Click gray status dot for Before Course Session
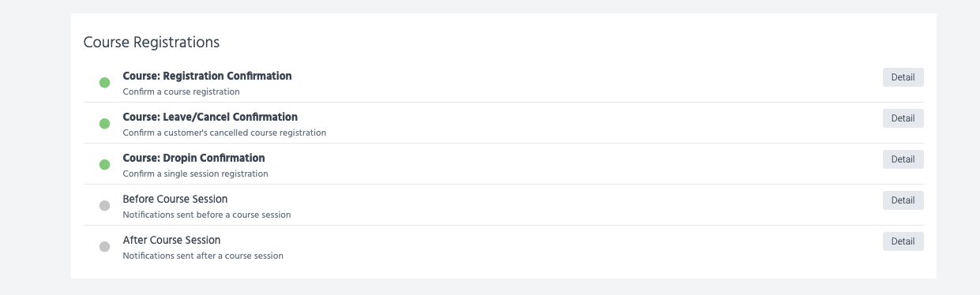980x295 pixels. point(104,206)
